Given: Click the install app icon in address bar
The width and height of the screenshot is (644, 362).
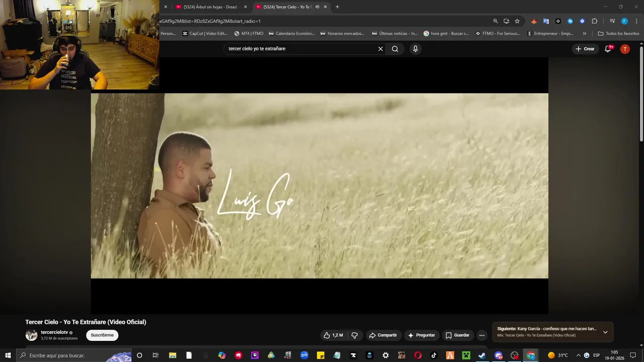Looking at the screenshot, I should pos(506,21).
